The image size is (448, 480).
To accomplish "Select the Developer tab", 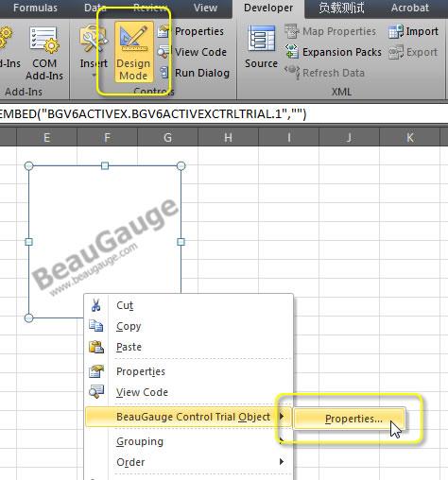I will tap(268, 9).
